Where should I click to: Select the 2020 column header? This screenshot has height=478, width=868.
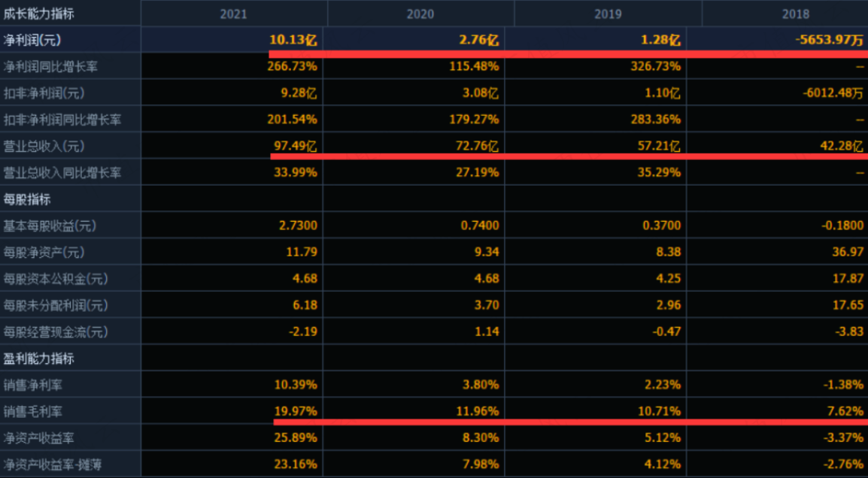pyautogui.click(x=420, y=14)
